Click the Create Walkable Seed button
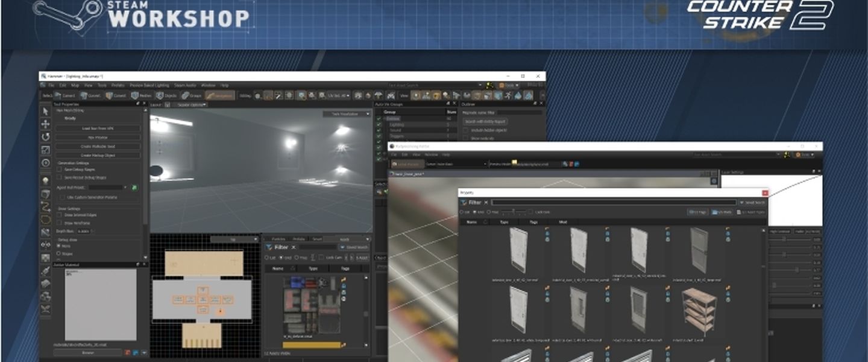This screenshot has width=868, height=362. [98, 147]
